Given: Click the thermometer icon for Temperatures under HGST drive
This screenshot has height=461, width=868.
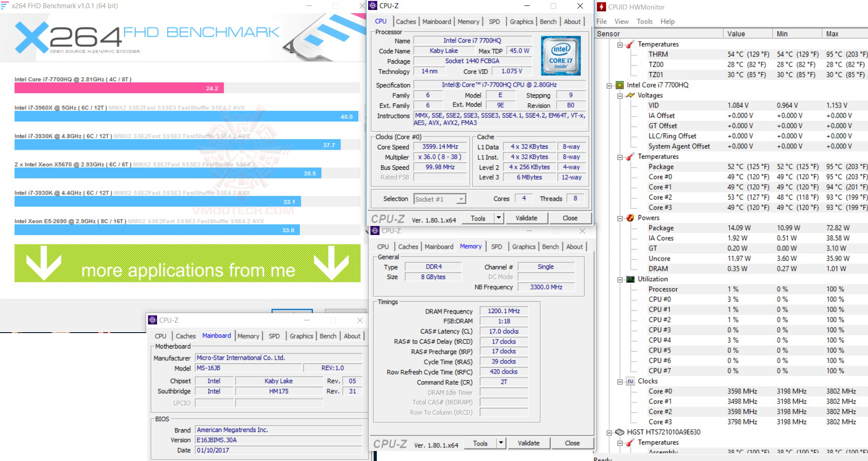Looking at the screenshot, I should coord(631,442).
